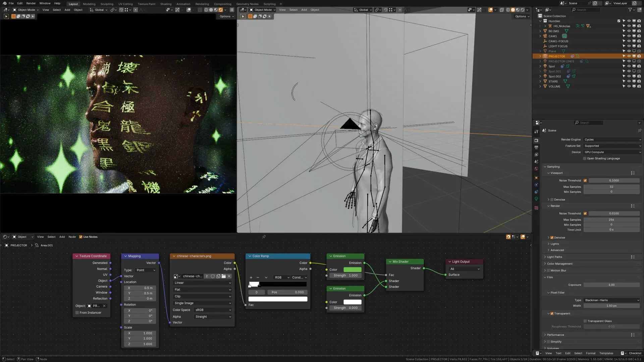Click the Blender logo menu icon

pyautogui.click(x=4, y=3)
